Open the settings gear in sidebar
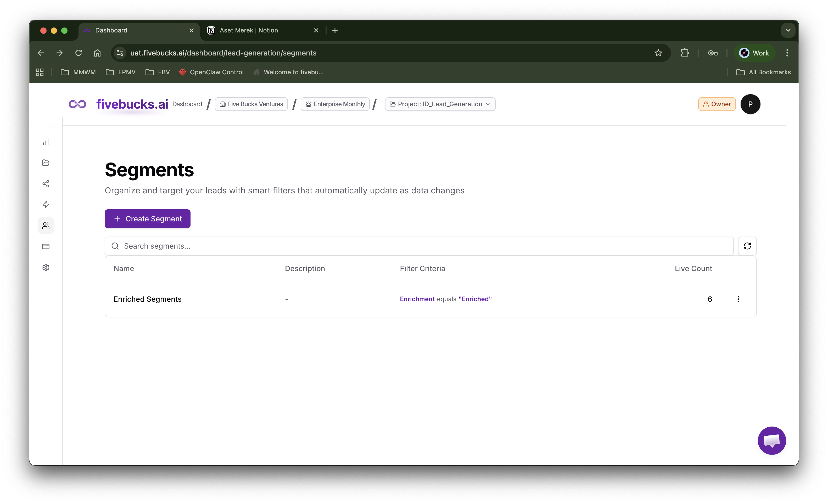Image resolution: width=828 pixels, height=504 pixels. pyautogui.click(x=46, y=267)
